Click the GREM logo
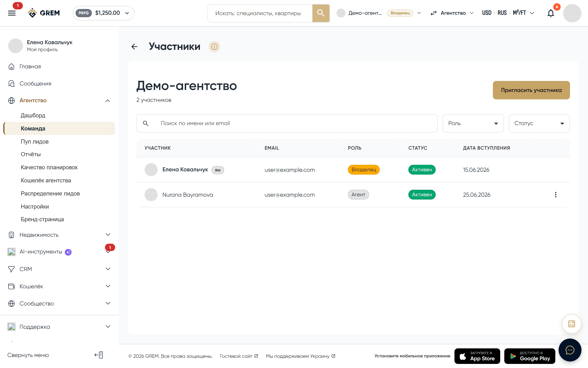This screenshot has width=588, height=368. coord(44,13)
